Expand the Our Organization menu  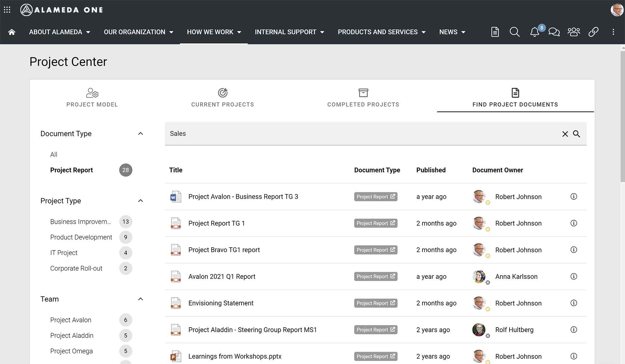(x=138, y=32)
